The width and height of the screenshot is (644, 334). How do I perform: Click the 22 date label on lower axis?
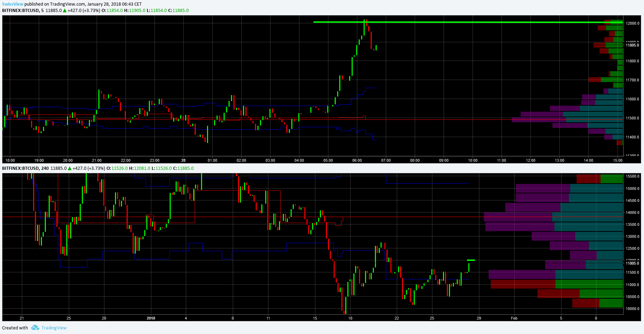click(397, 318)
